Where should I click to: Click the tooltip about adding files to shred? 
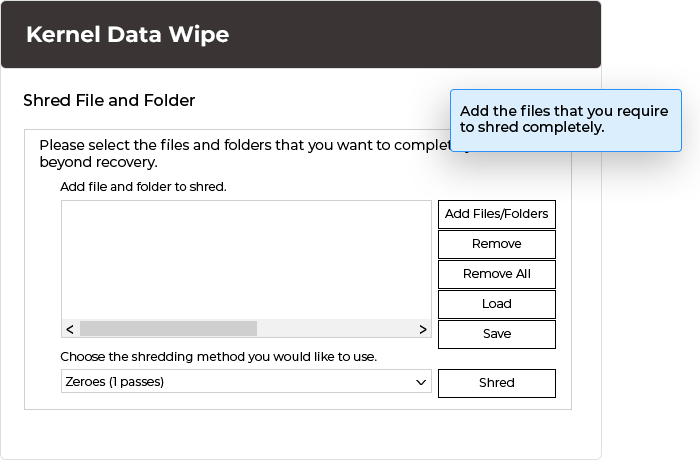pos(566,120)
